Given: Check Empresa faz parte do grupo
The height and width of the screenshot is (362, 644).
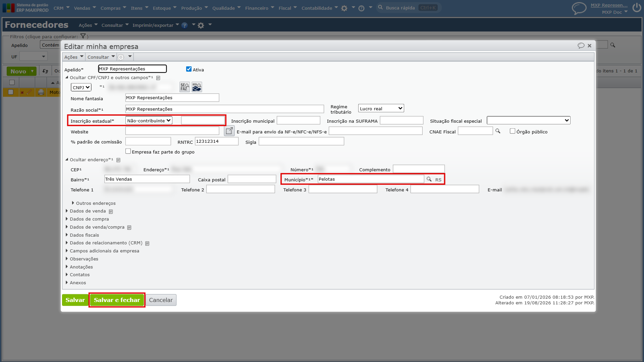Looking at the screenshot, I should 128,151.
